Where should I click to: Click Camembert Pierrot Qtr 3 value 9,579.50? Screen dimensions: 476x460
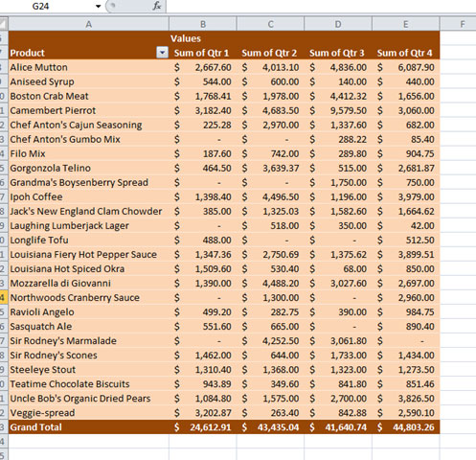pos(338,110)
